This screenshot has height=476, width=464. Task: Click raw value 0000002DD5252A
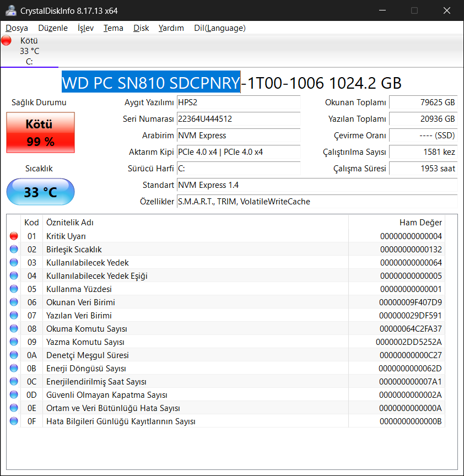click(409, 342)
